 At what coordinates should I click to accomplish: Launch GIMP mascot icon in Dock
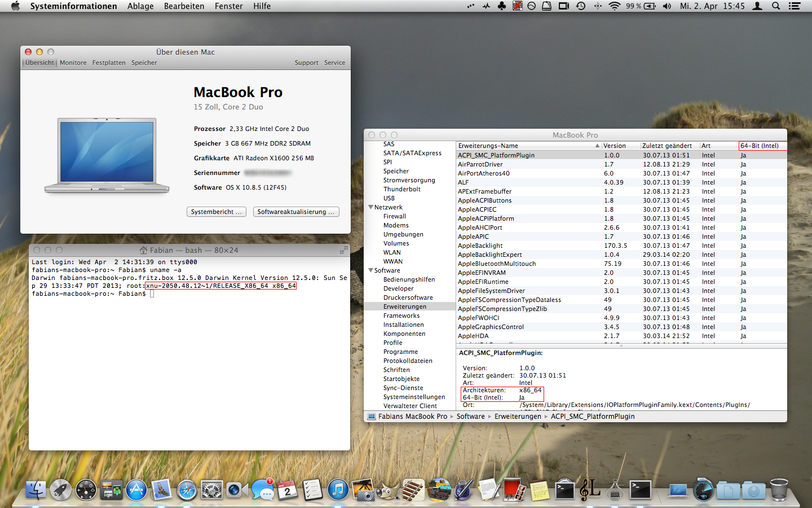387,489
